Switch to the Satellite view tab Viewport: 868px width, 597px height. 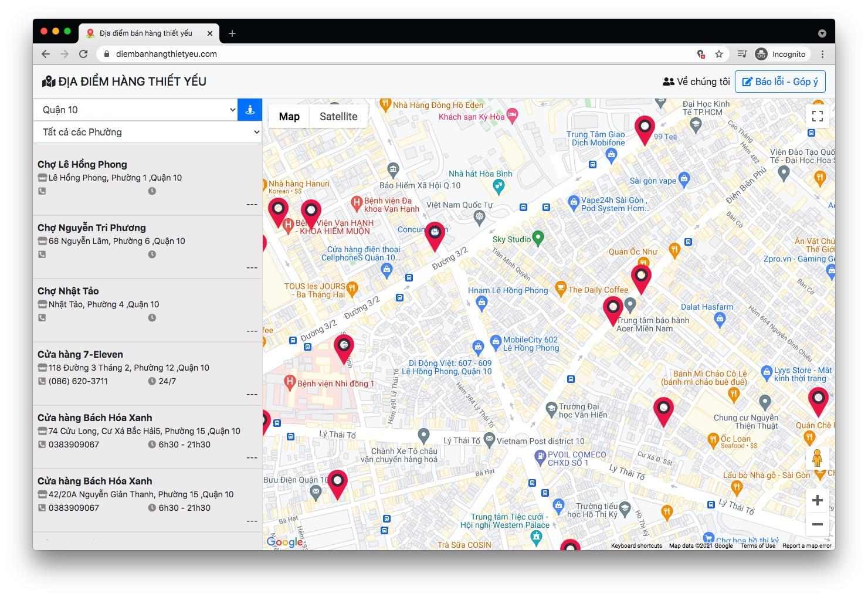(338, 116)
